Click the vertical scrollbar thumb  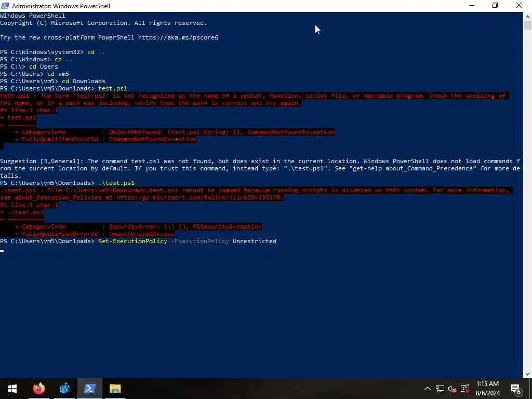point(528,25)
